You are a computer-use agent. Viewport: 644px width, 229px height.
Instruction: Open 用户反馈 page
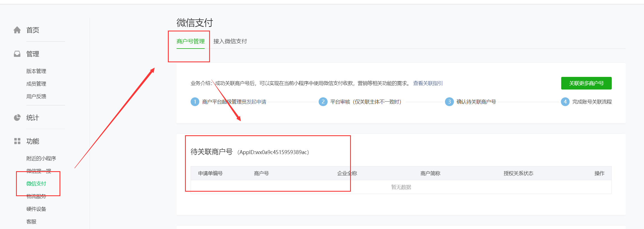(x=36, y=97)
